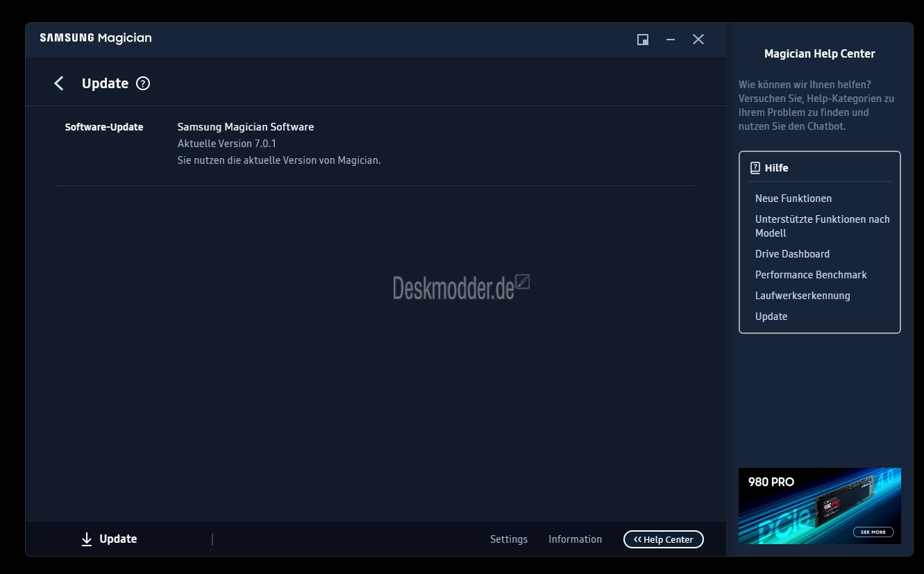Minimize the Samsung Magician window
924x574 pixels.
671,40
